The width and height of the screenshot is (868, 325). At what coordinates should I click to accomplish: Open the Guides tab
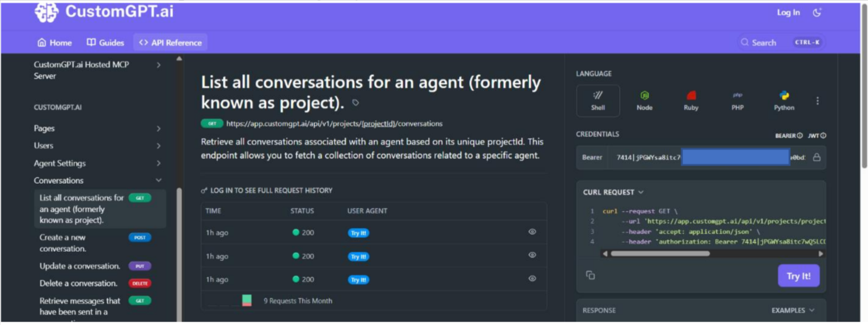click(x=105, y=43)
